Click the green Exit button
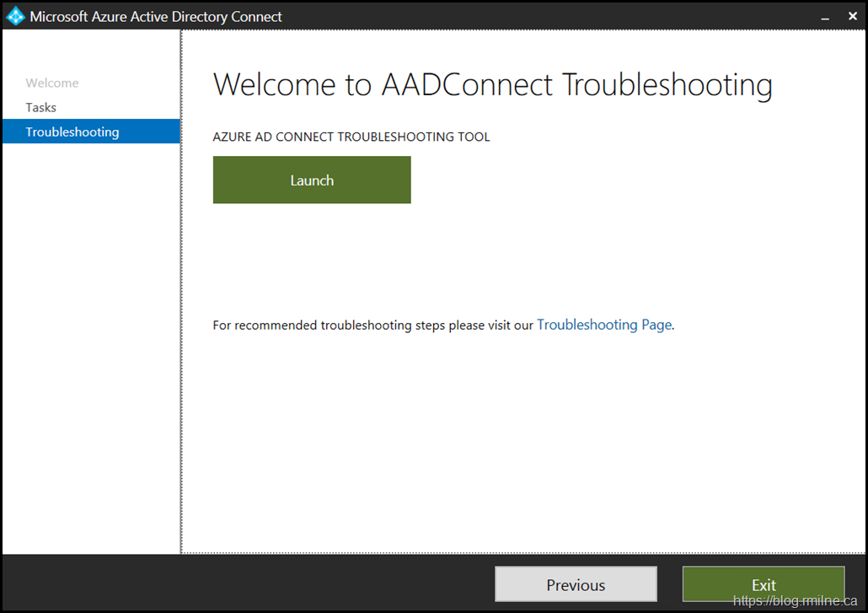Screen dimensions: 868x613 [x=763, y=583]
